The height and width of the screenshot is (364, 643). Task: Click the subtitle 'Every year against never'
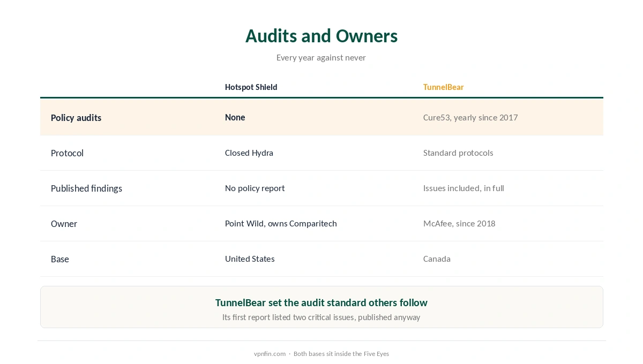(321, 57)
